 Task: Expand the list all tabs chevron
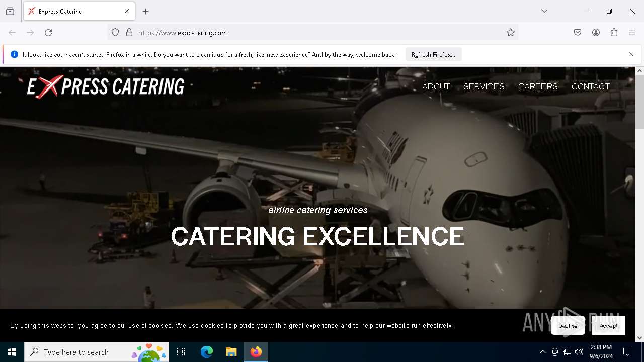544,11
